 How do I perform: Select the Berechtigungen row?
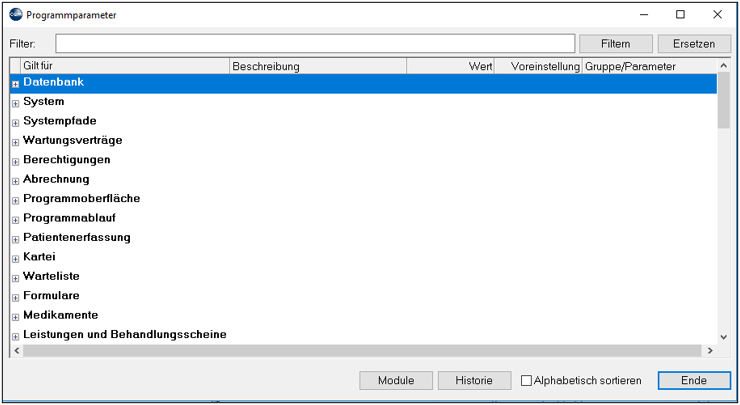pyautogui.click(x=363, y=160)
